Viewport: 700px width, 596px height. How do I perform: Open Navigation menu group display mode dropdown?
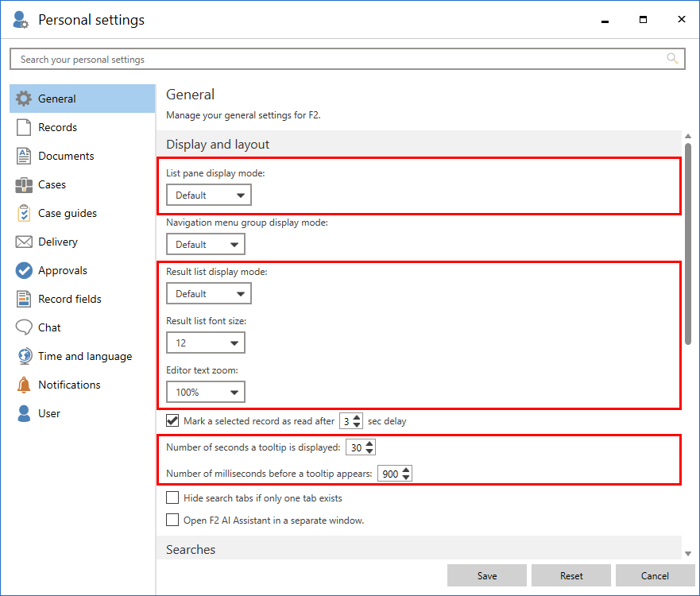[205, 244]
